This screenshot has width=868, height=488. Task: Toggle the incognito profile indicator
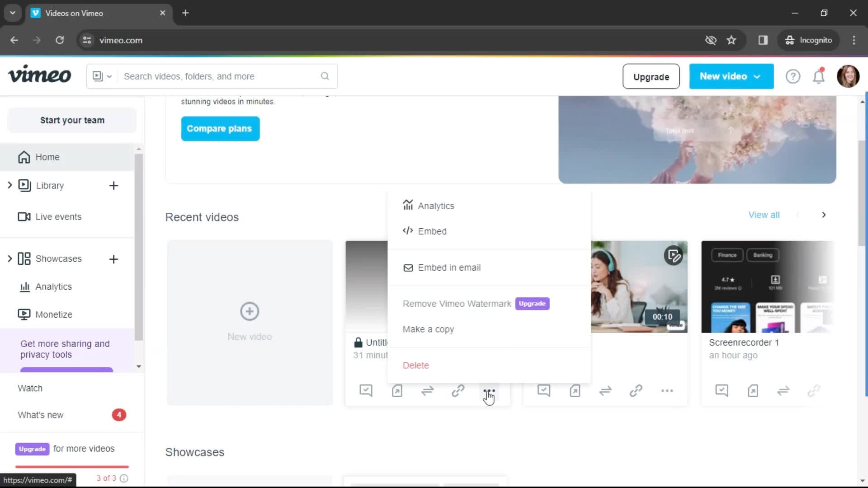pos(808,40)
